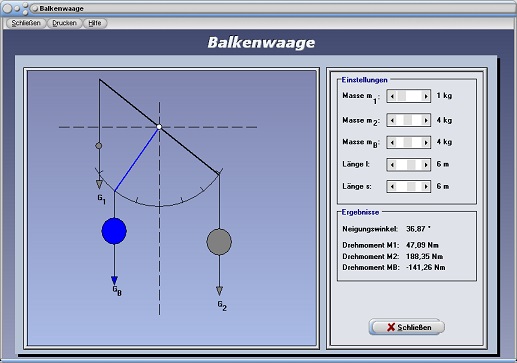Click the 4 kg value for Masse mB

point(444,142)
